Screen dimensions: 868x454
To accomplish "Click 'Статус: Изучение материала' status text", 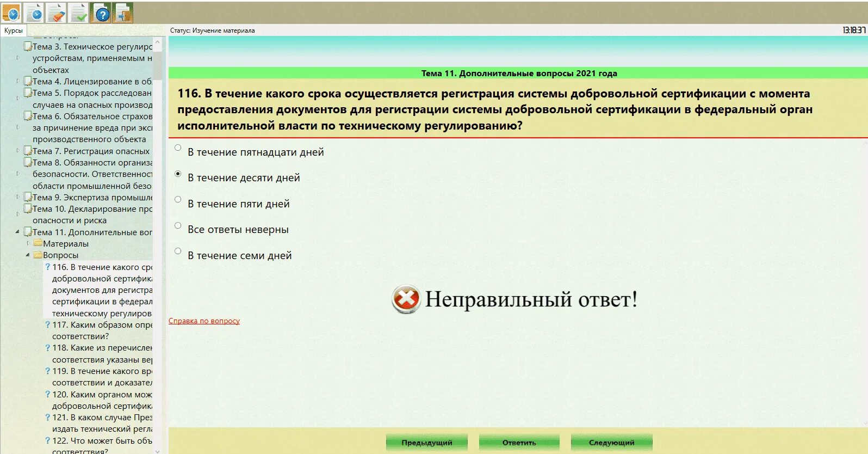I will pyautogui.click(x=212, y=30).
